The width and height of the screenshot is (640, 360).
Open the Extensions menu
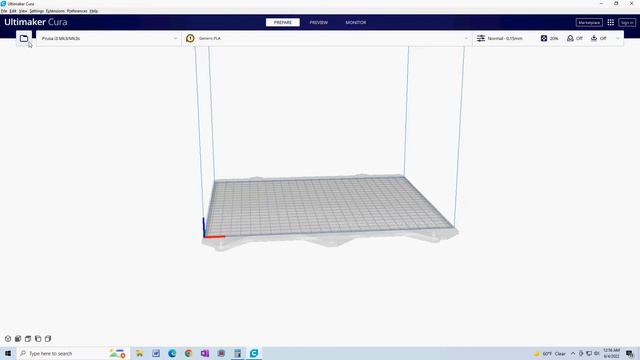[x=55, y=11]
